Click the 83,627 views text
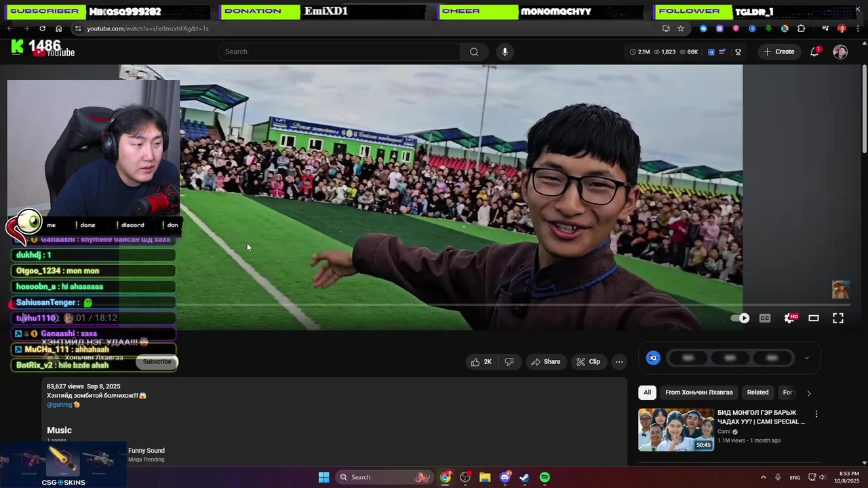The image size is (868, 488). point(66,386)
